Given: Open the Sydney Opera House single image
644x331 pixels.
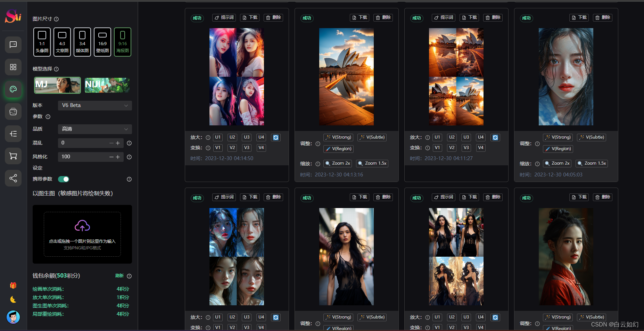Looking at the screenshot, I should (346, 77).
